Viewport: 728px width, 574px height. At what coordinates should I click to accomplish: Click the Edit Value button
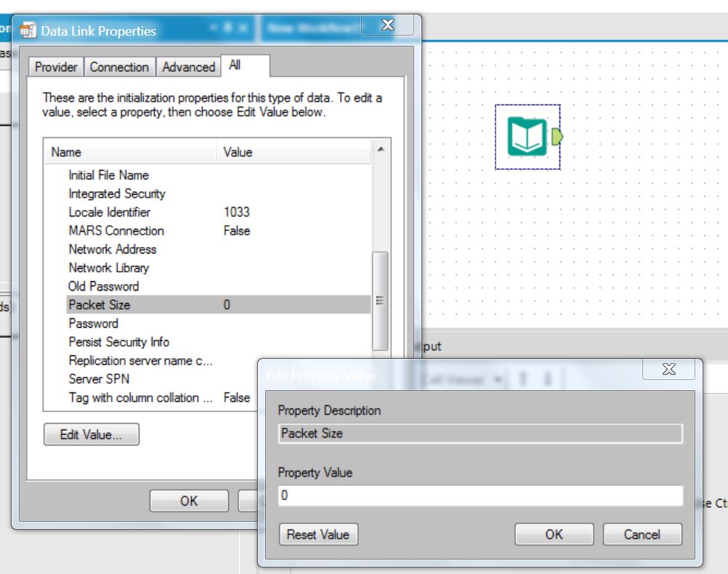point(92,434)
